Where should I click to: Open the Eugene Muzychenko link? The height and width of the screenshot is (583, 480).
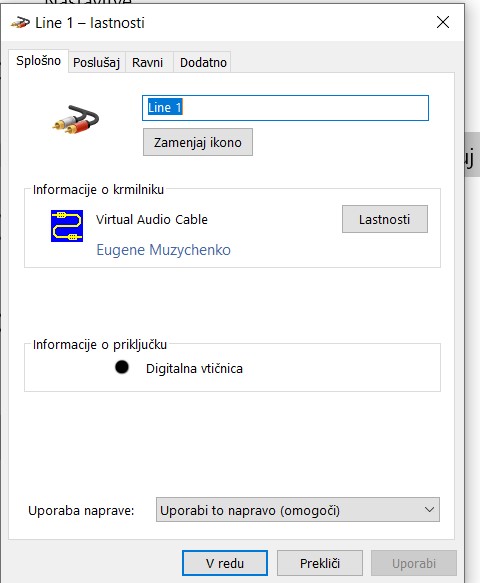[x=164, y=250]
